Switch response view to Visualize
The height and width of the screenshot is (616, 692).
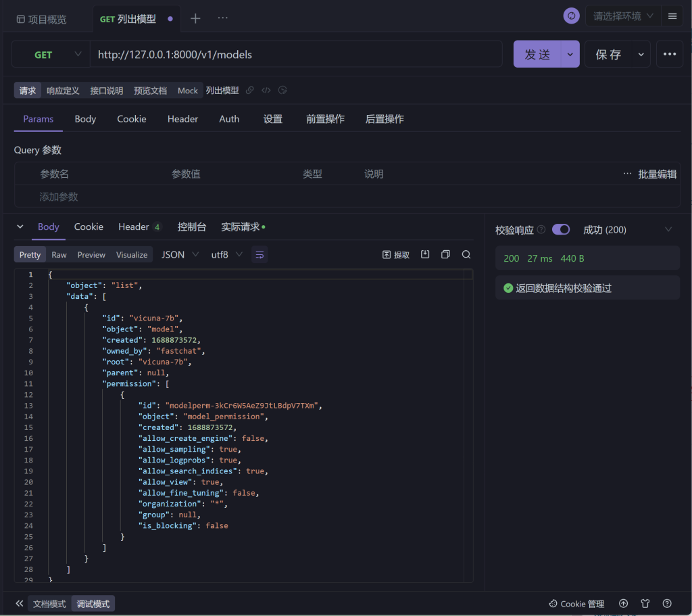132,255
